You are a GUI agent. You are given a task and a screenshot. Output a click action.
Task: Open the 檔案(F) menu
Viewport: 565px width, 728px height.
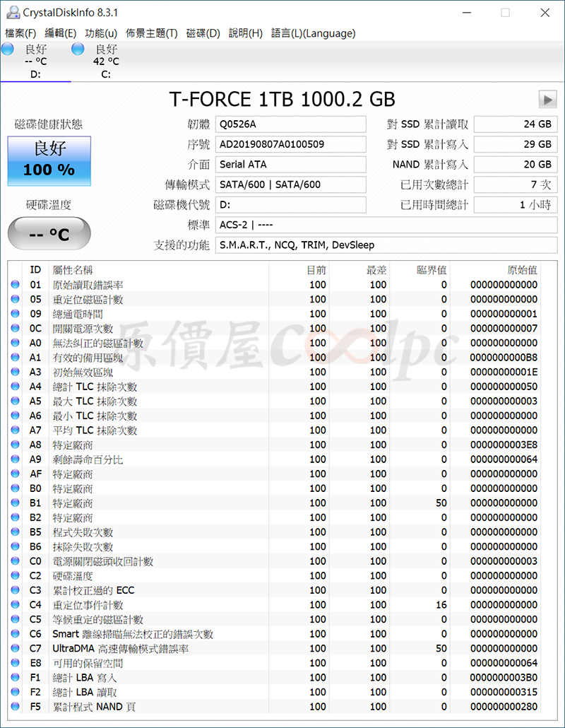[x=20, y=33]
